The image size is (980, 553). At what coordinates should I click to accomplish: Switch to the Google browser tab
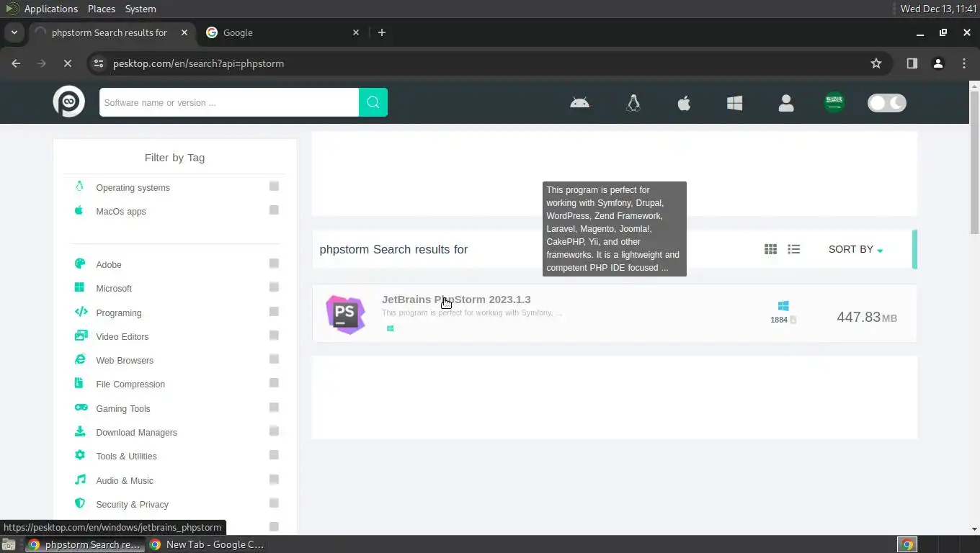click(x=282, y=32)
